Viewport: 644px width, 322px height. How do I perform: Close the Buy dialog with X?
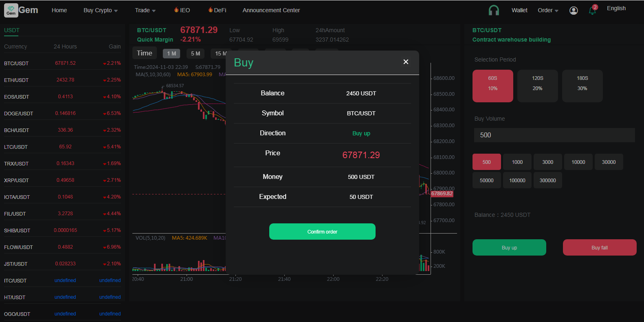[x=406, y=62]
